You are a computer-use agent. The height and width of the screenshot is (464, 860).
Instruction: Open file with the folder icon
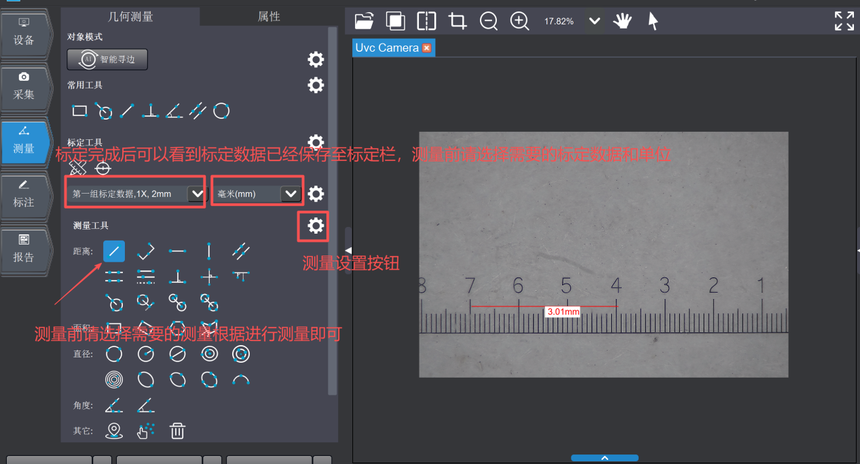[364, 20]
